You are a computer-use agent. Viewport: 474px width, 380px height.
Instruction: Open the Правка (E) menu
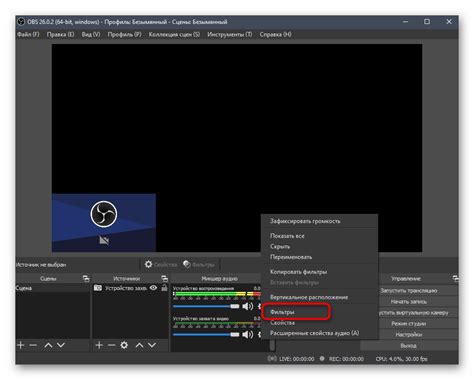pos(60,34)
